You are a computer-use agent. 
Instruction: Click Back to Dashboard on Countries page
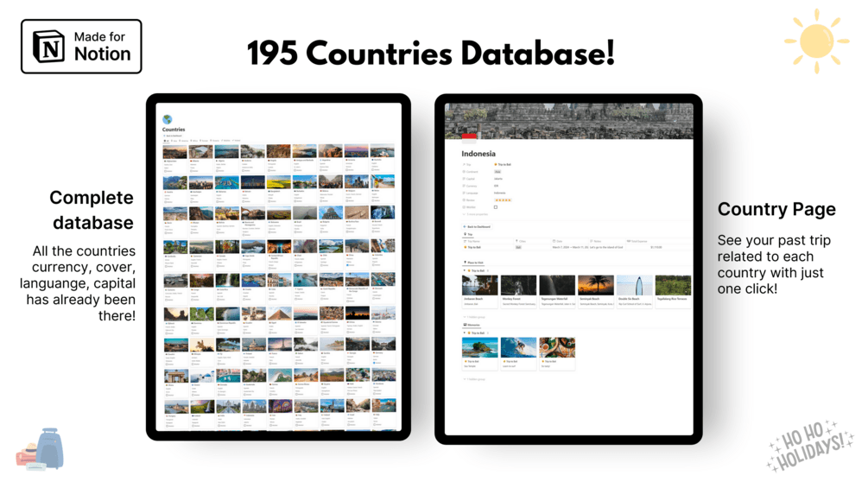(x=173, y=136)
